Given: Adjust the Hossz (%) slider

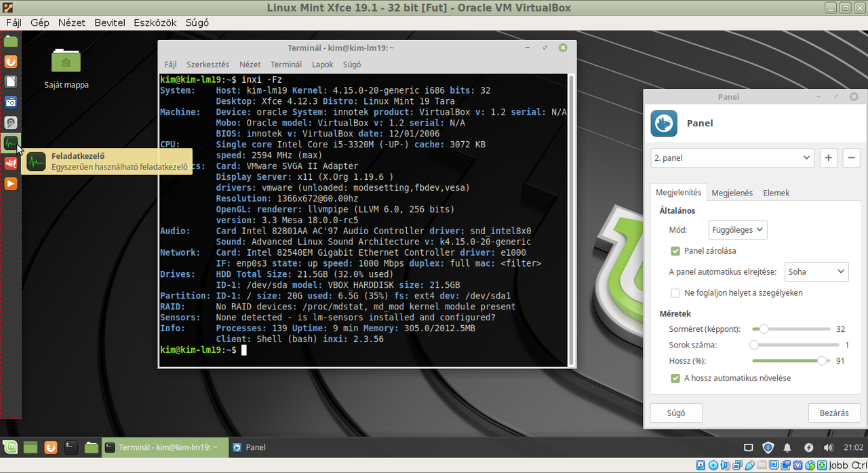Looking at the screenshot, I should click(x=791, y=361).
